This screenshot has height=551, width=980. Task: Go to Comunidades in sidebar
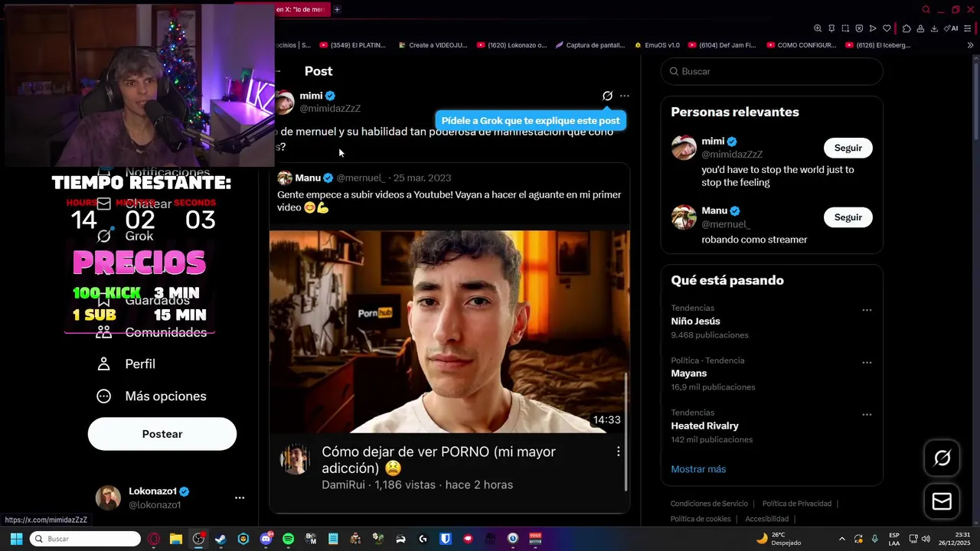pos(152,332)
